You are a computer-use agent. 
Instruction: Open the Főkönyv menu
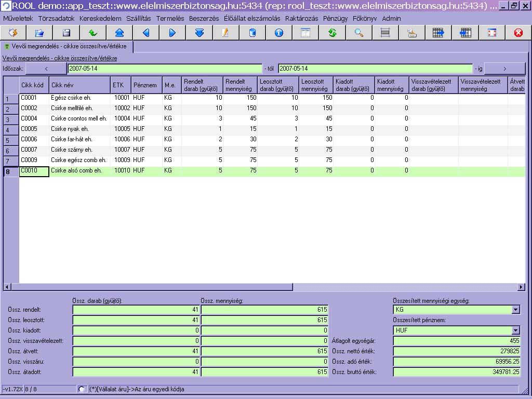pos(365,19)
